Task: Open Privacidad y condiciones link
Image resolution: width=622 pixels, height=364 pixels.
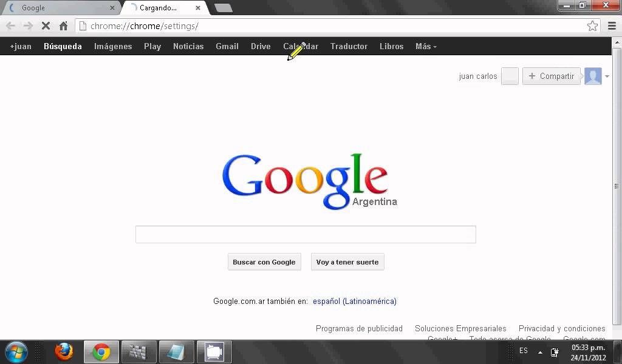Action: pyautogui.click(x=562, y=328)
